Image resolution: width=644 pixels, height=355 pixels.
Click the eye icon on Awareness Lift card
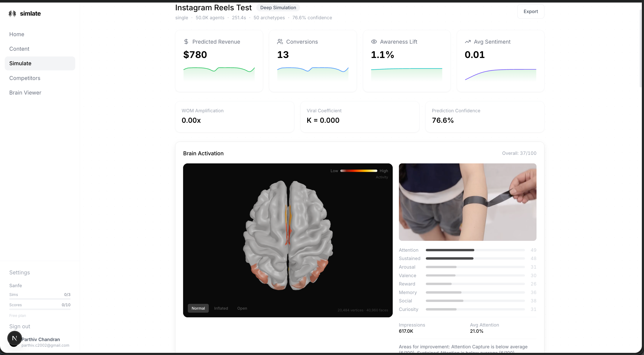click(x=373, y=42)
